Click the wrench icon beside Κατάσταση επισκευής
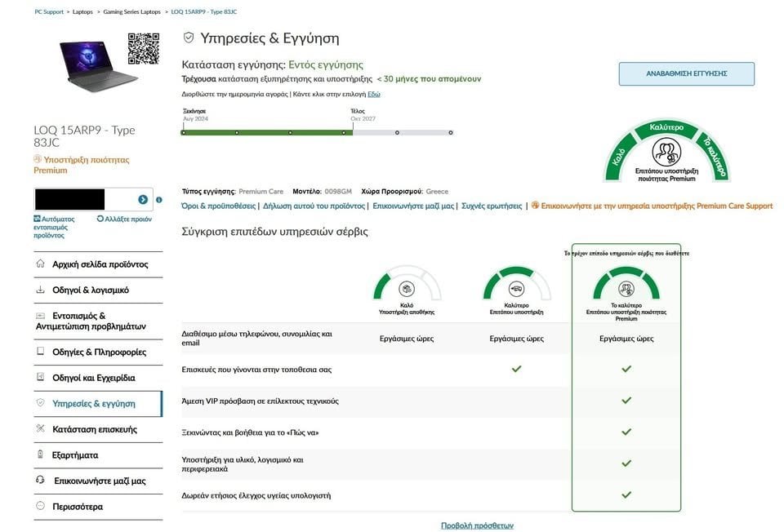 (41, 428)
